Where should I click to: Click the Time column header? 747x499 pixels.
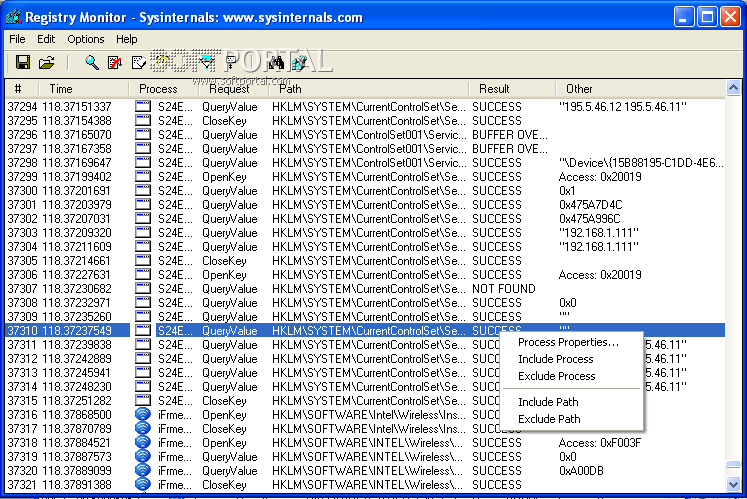pos(83,89)
